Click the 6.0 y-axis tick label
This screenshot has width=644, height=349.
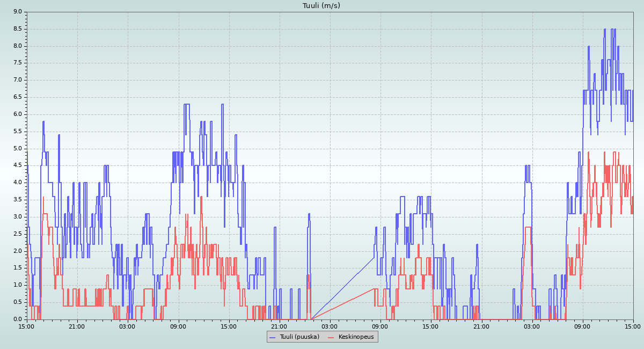point(17,114)
